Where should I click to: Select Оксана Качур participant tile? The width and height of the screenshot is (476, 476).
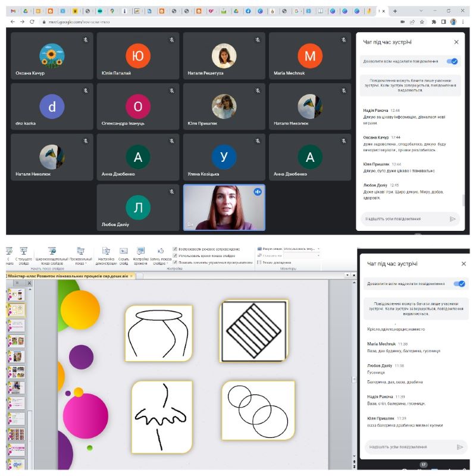[x=52, y=56]
